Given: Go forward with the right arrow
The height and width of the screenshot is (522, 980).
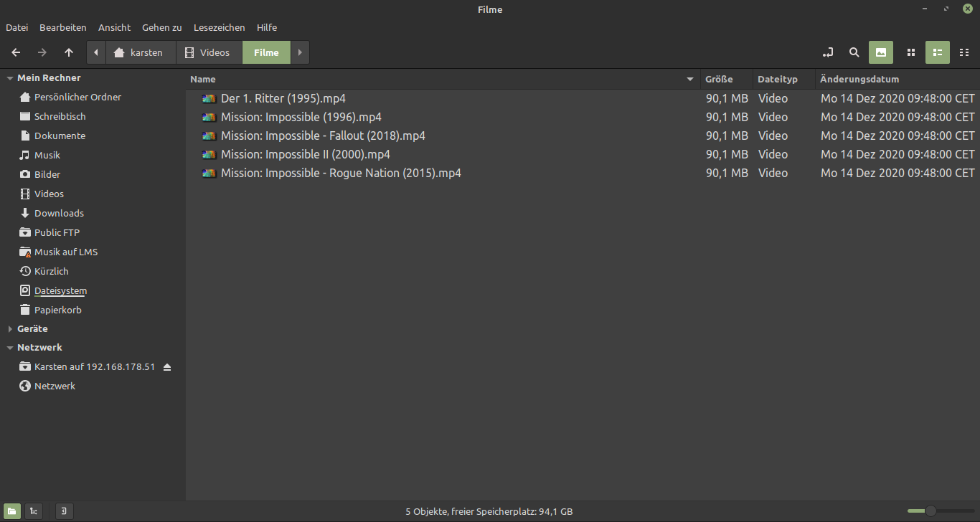Looking at the screenshot, I should [42, 52].
